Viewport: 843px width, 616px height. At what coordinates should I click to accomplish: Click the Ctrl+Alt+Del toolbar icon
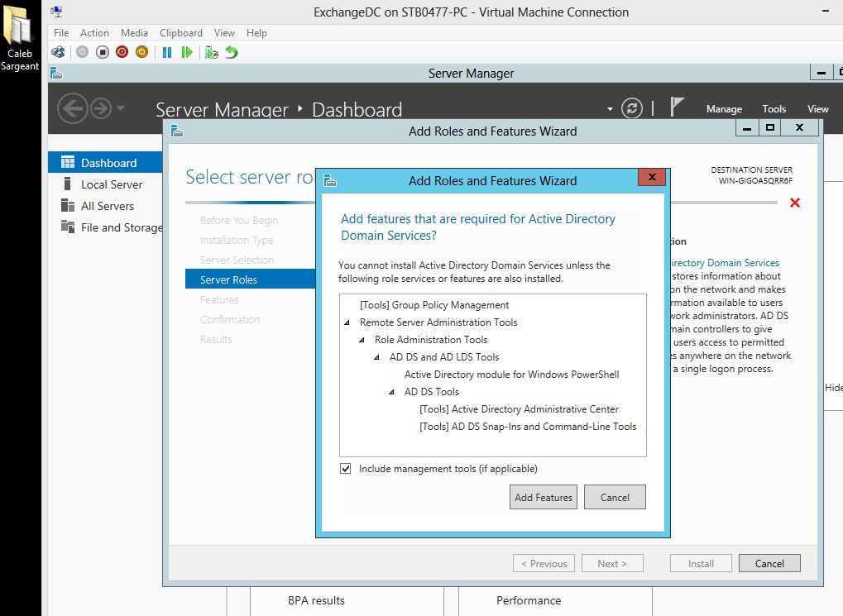tap(58, 52)
